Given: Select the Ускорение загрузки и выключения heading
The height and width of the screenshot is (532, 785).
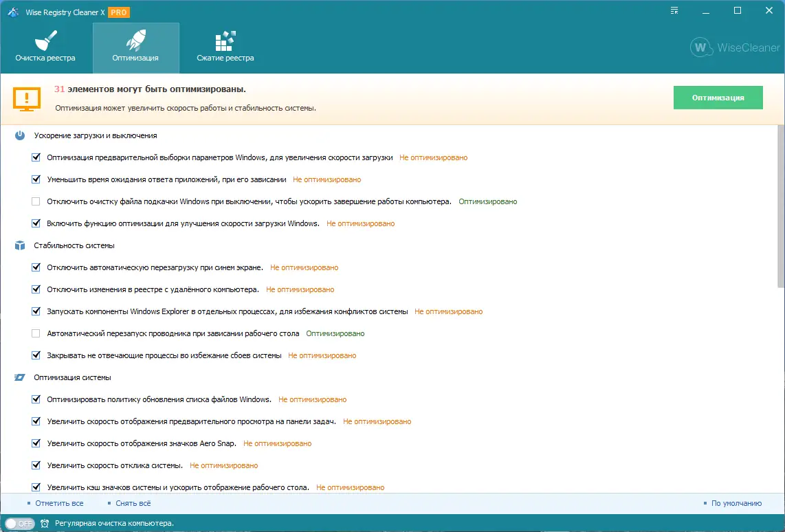Looking at the screenshot, I should pos(96,135).
